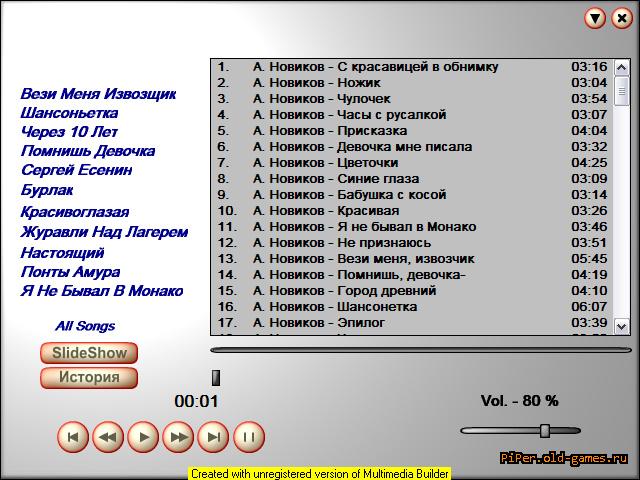The image size is (640, 480).
Task: Play track 14 Помнишь, девочка
Action: tap(412, 275)
